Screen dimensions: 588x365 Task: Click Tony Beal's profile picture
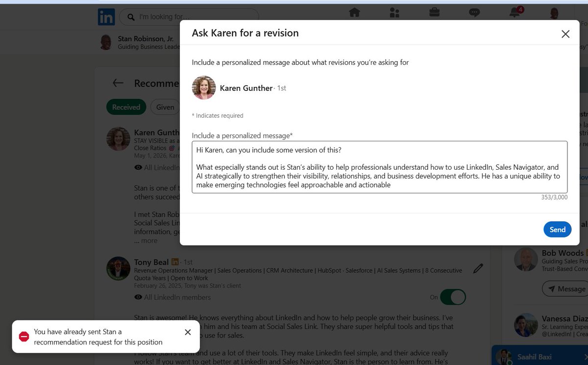(x=118, y=268)
